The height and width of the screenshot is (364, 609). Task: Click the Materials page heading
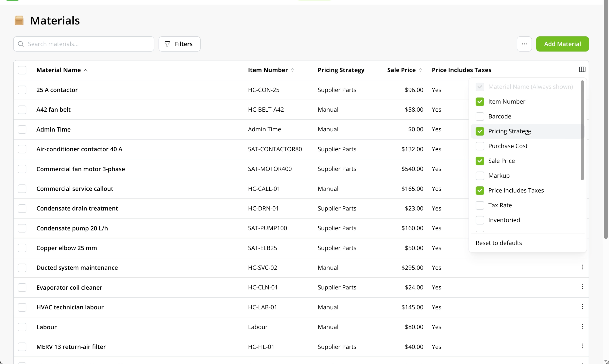55,20
